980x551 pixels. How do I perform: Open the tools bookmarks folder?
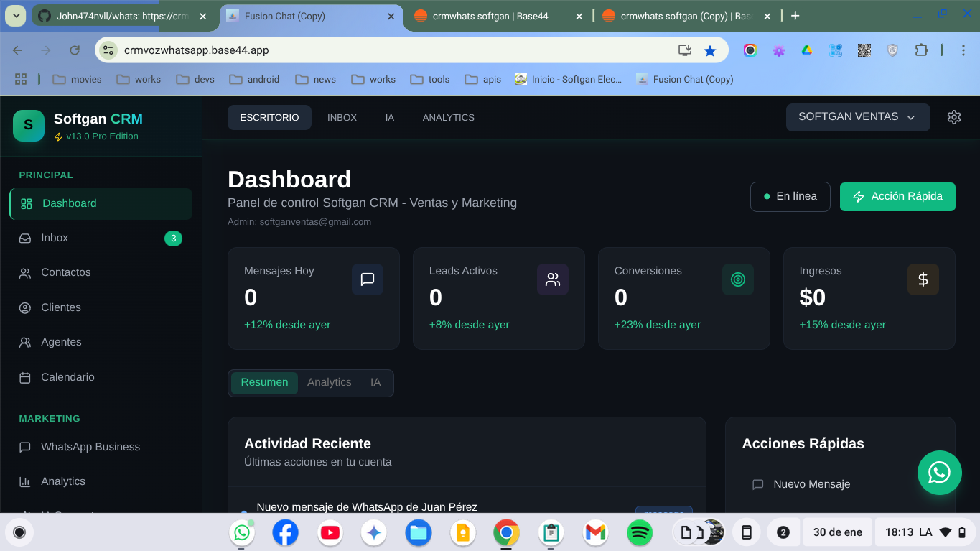(430, 79)
